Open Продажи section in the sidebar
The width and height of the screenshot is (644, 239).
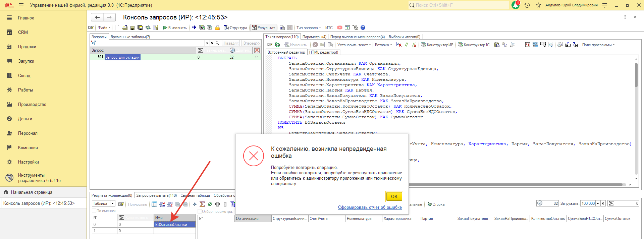pyautogui.click(x=27, y=47)
